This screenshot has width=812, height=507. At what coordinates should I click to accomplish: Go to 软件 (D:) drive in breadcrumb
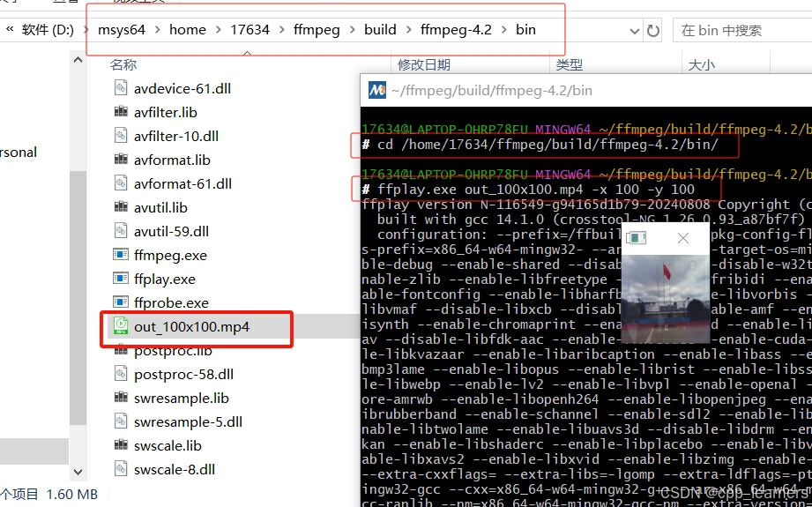click(x=48, y=30)
